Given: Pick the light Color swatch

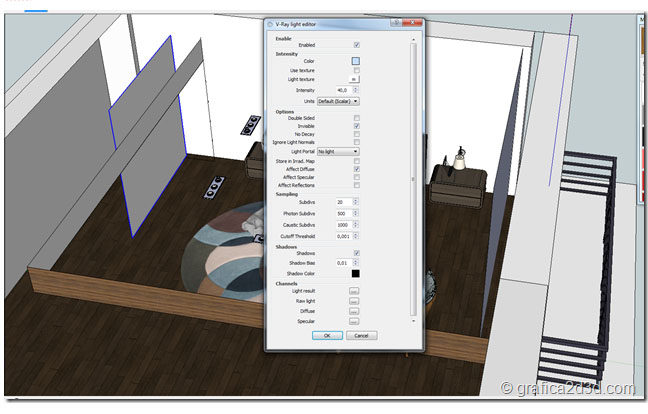Looking at the screenshot, I should point(355,61).
